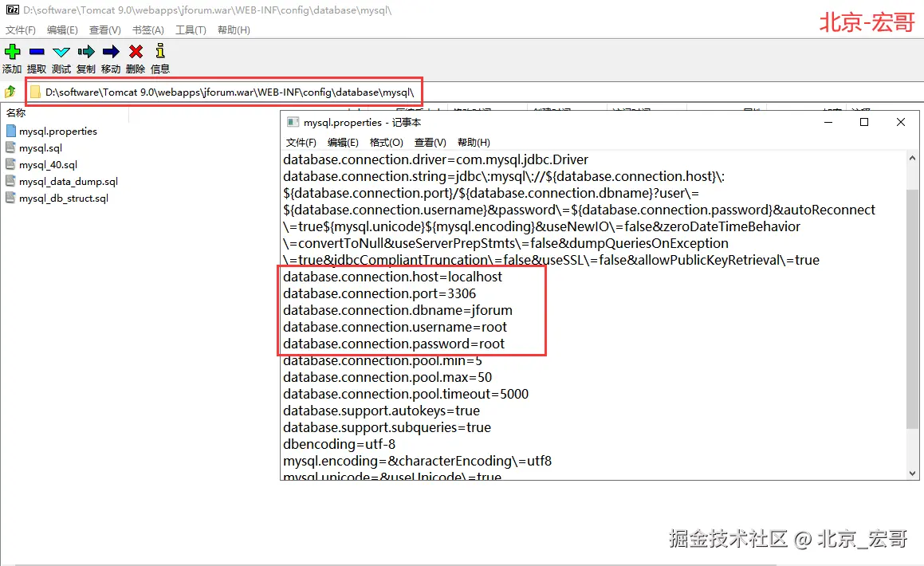Select file name mysql.sql
The image size is (924, 566).
(40, 147)
